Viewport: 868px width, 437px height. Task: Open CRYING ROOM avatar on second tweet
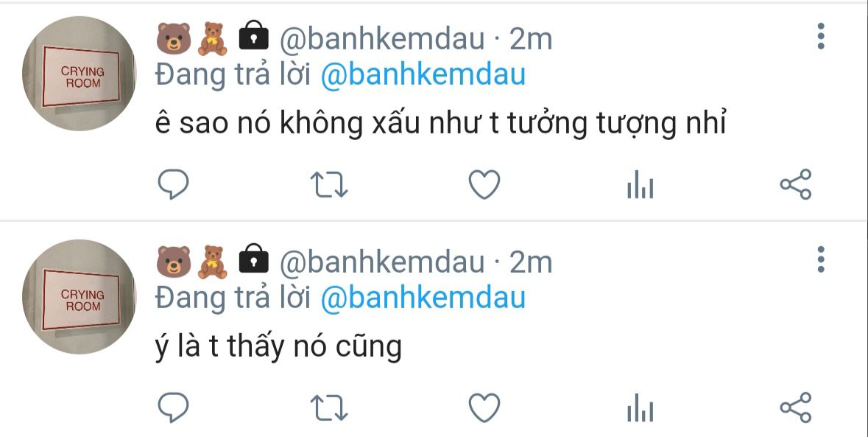[80, 297]
